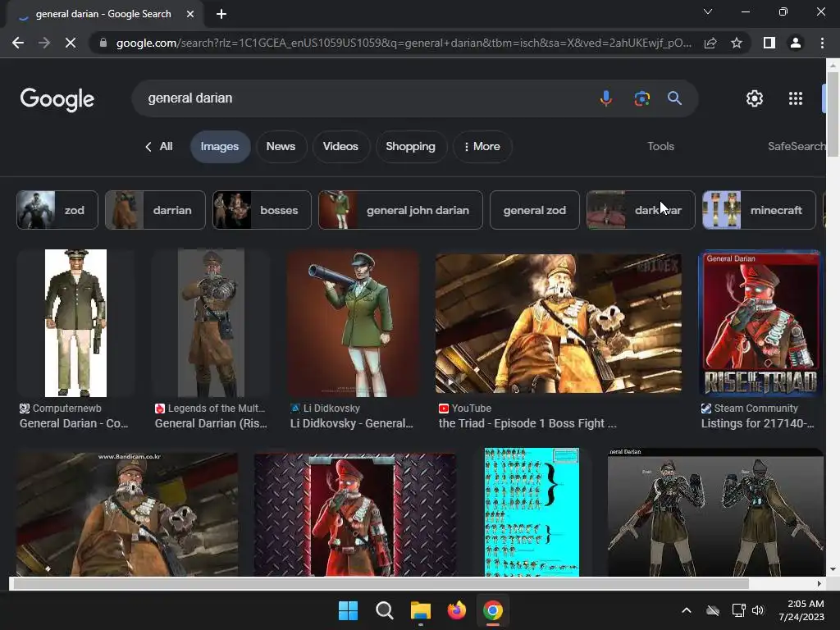Open the tab search dropdown chevron

pos(708,11)
